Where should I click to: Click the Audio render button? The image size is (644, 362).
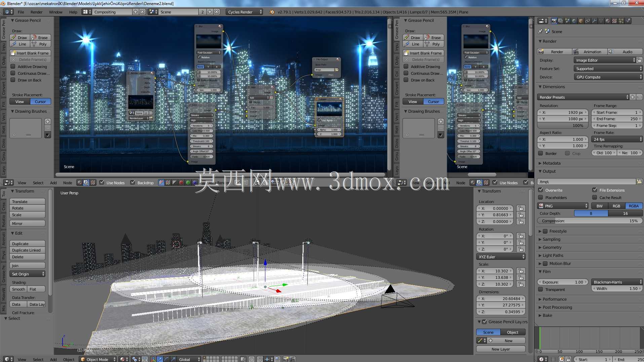coord(625,52)
